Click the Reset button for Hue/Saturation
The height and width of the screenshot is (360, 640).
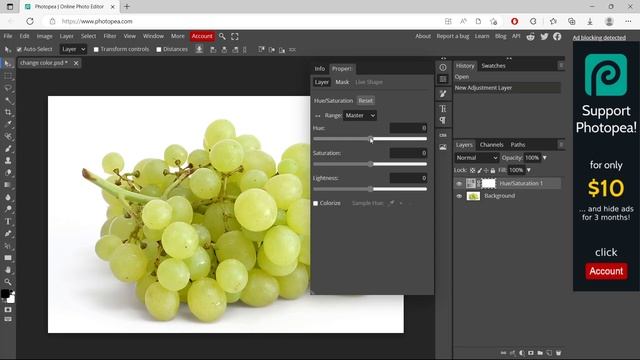pos(365,100)
